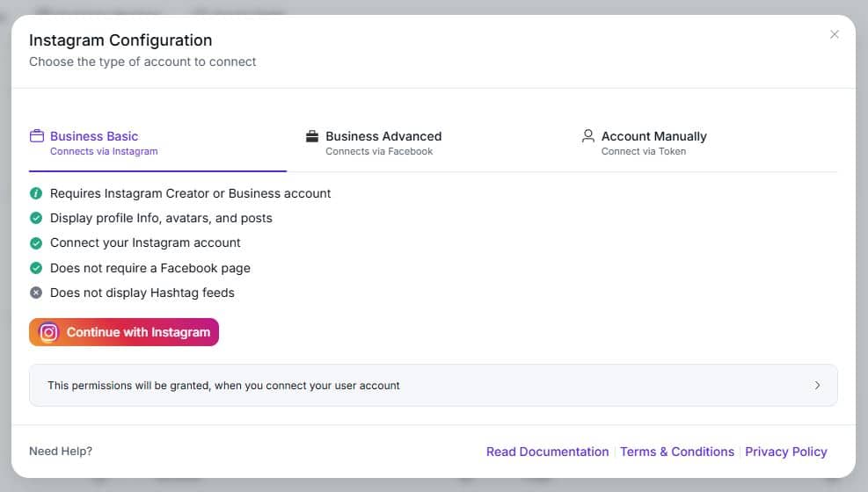Screen dimensions: 868x492
Task: Click the 'Need Help?' text
Action: click(x=61, y=451)
